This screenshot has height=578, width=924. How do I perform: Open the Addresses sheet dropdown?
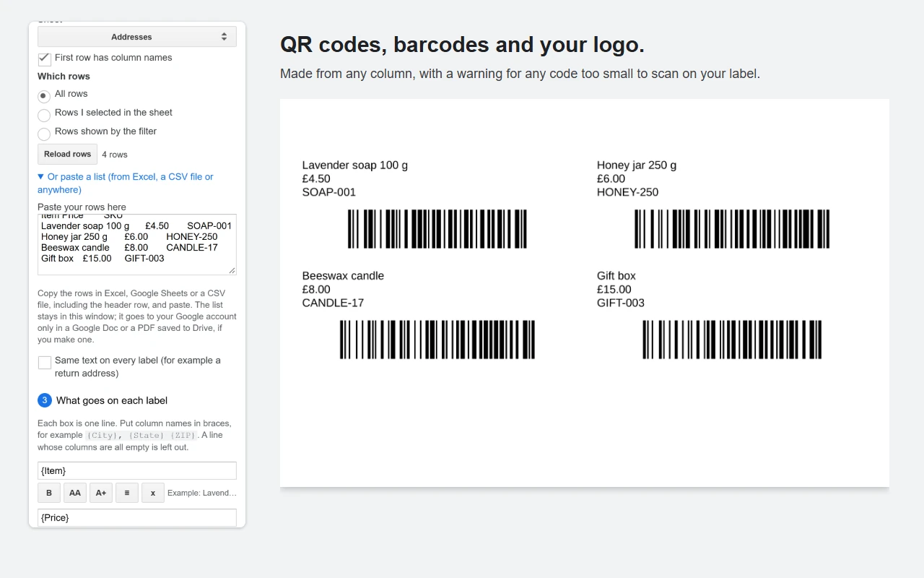(x=137, y=37)
